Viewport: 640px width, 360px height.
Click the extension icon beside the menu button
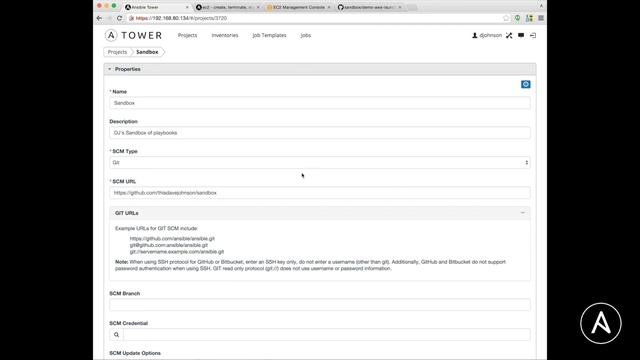pyautogui.click(x=529, y=18)
